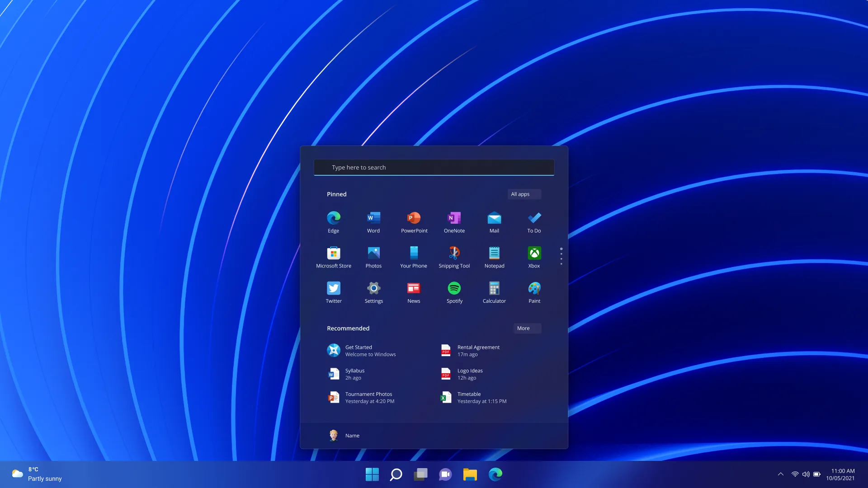Click the battery status tray icon
868x488 pixels.
817,474
